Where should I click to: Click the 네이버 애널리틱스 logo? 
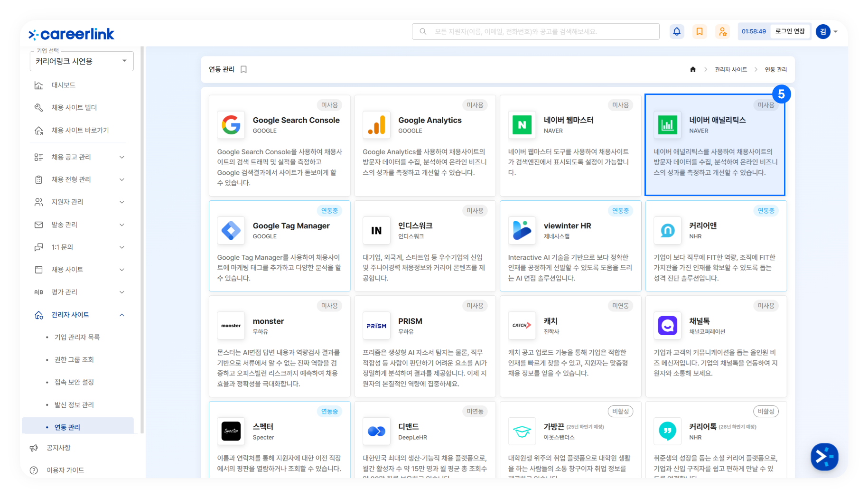(x=668, y=125)
